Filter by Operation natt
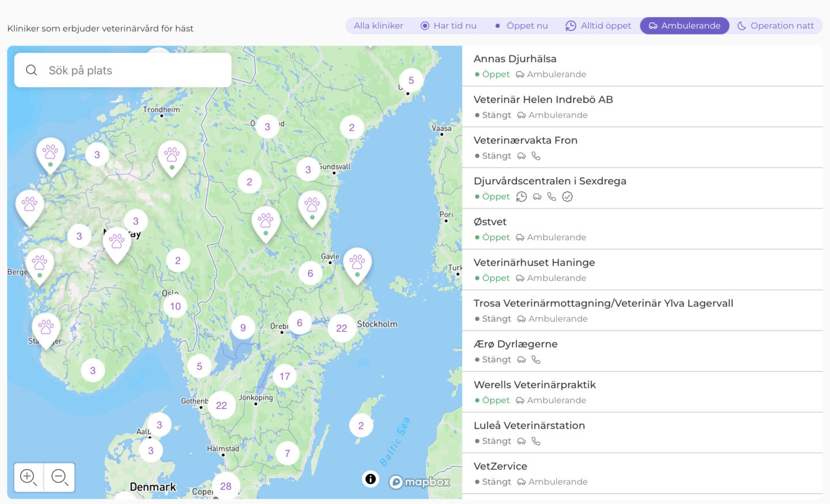The image size is (830, 504). [x=776, y=26]
